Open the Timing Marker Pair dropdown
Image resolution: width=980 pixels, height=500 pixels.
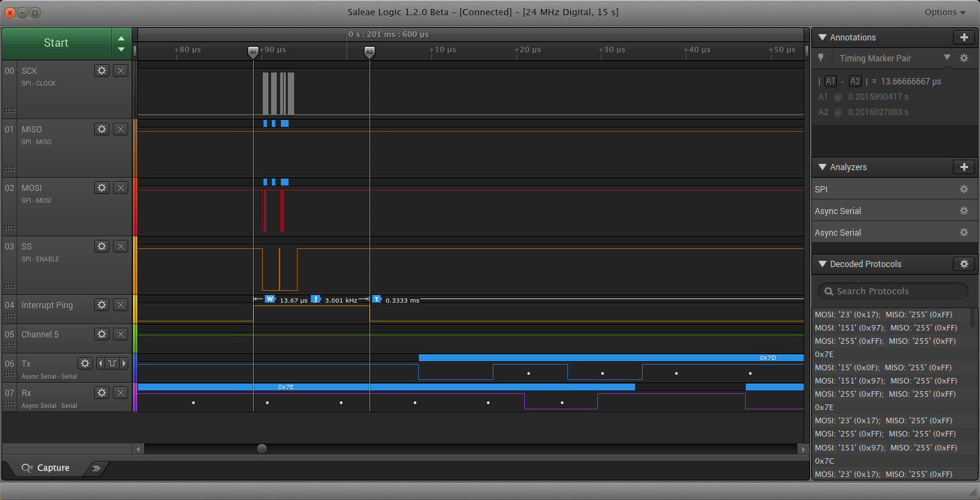click(x=947, y=58)
